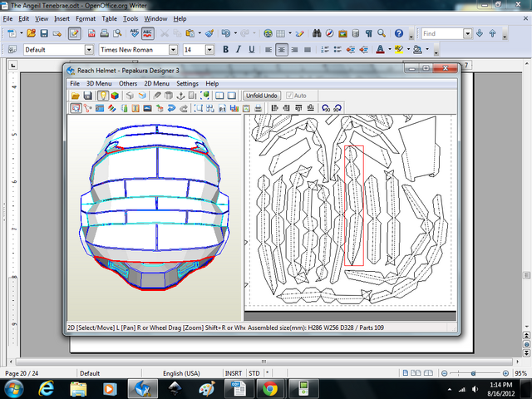This screenshot has width=532, height=399.
Task: Open the 2D Menu in Pepakura
Action: [156, 83]
